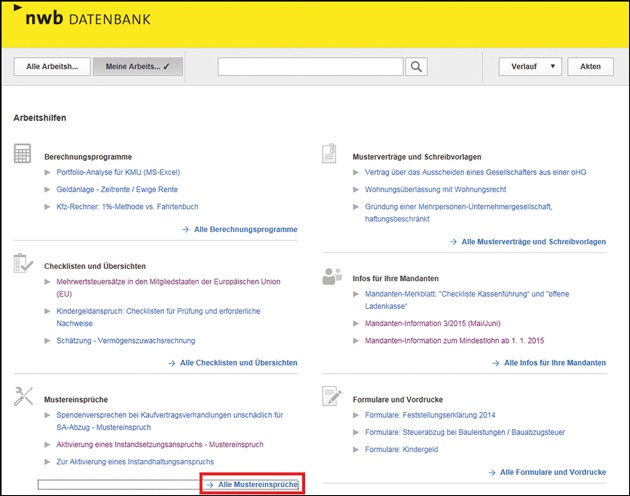This screenshot has height=496, width=630.
Task: Click the people icon beside Infos für Ihre Mandanten
Action: (331, 277)
